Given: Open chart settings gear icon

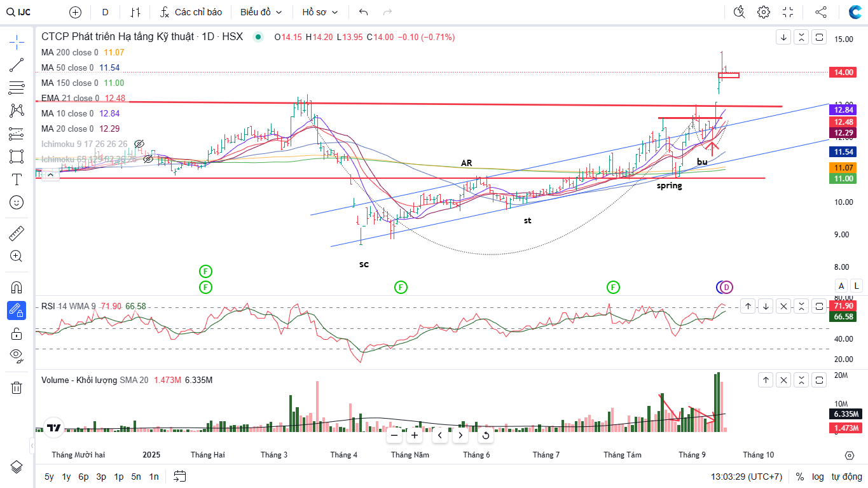Looking at the screenshot, I should point(764,12).
